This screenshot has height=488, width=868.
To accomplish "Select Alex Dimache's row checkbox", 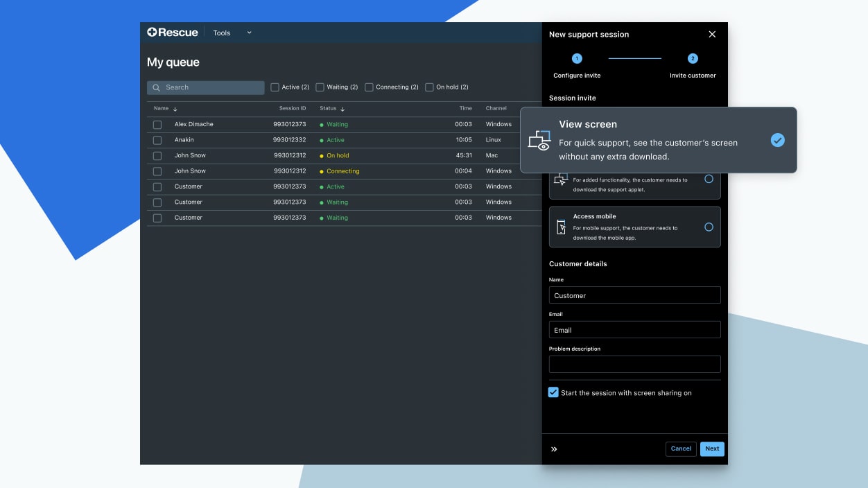I will [157, 124].
